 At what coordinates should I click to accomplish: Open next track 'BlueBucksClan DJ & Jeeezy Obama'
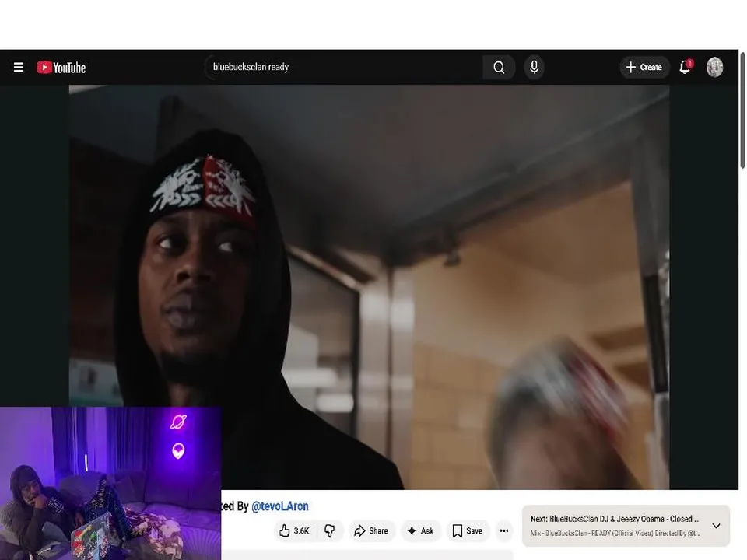point(614,519)
